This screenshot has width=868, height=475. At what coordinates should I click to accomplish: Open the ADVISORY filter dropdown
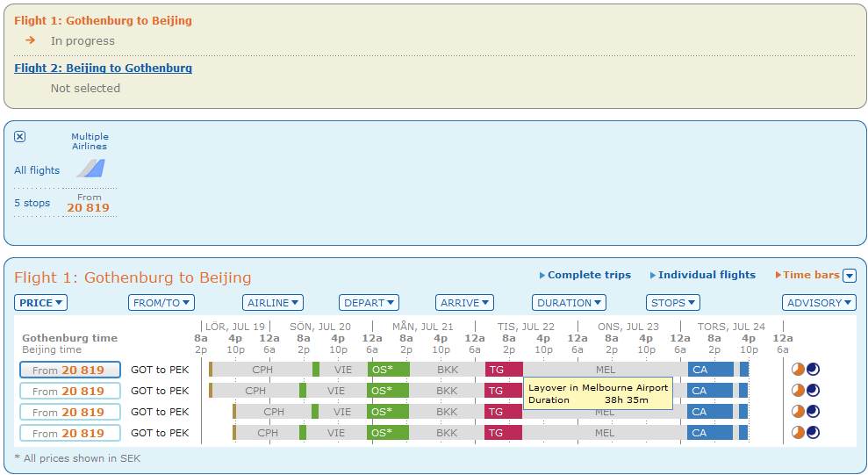(x=819, y=303)
